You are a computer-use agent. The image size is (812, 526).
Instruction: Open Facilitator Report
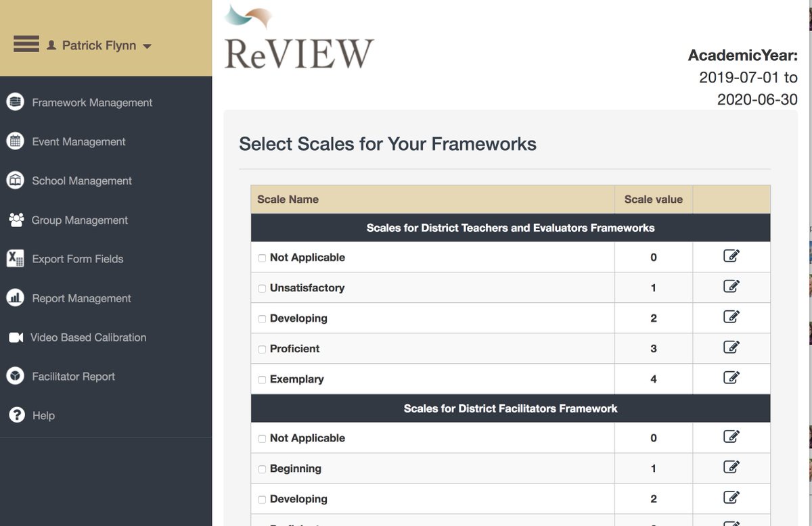73,377
